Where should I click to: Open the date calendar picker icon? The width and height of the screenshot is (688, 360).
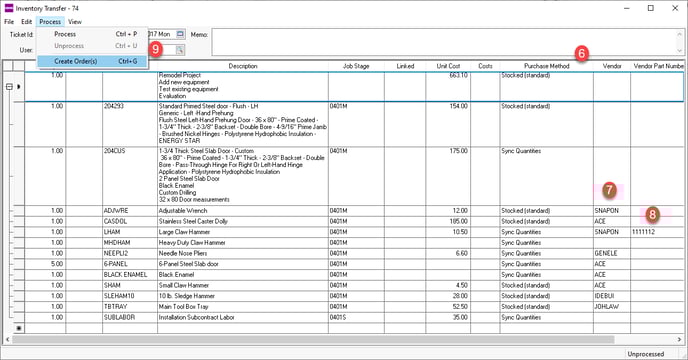180,34
